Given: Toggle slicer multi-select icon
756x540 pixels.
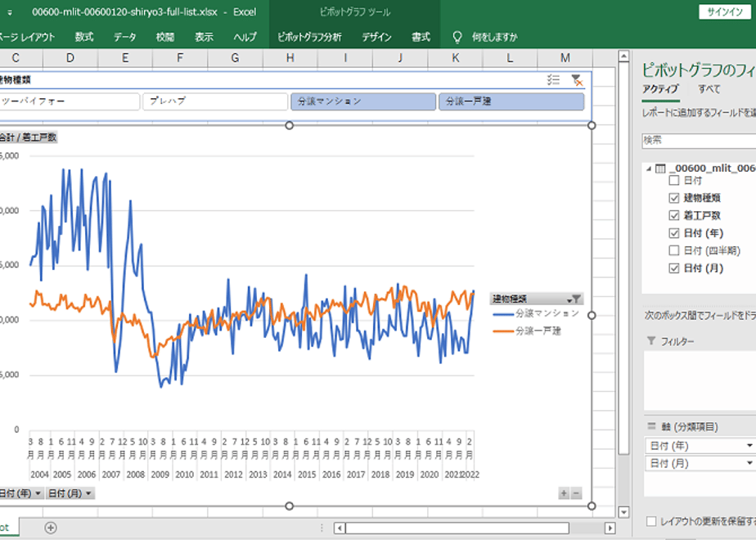Looking at the screenshot, I should pos(553,80).
